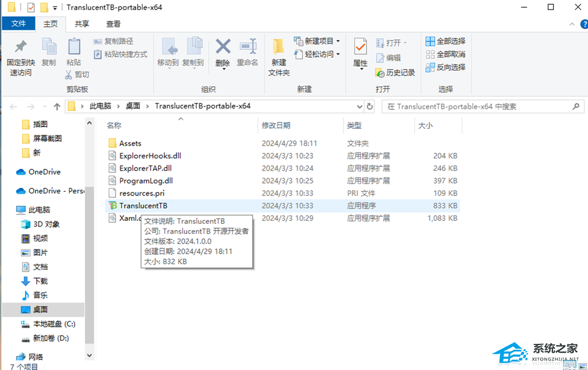
Task: Open the 屏幕截图 sidebar folder
Action: 47,138
